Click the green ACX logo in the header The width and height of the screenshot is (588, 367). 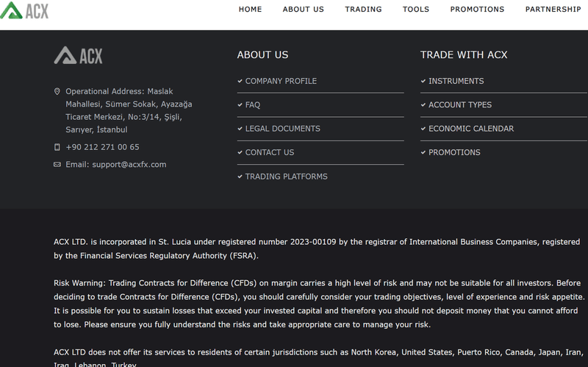pos(24,10)
